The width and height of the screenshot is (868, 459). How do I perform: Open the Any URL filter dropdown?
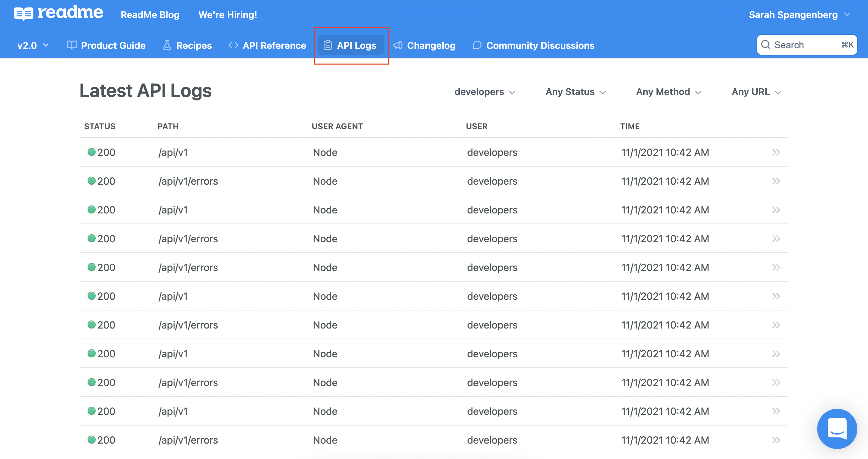(x=756, y=92)
